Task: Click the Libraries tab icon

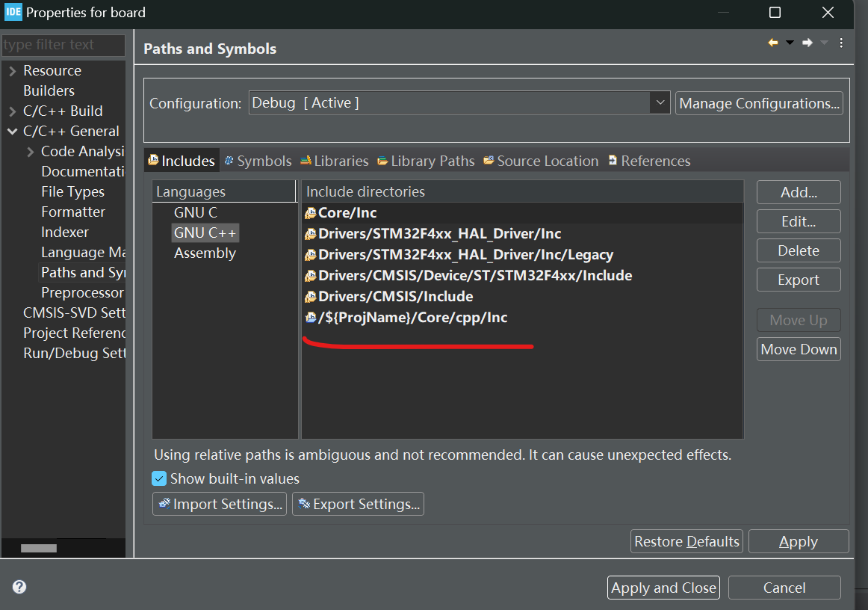Action: (306, 160)
